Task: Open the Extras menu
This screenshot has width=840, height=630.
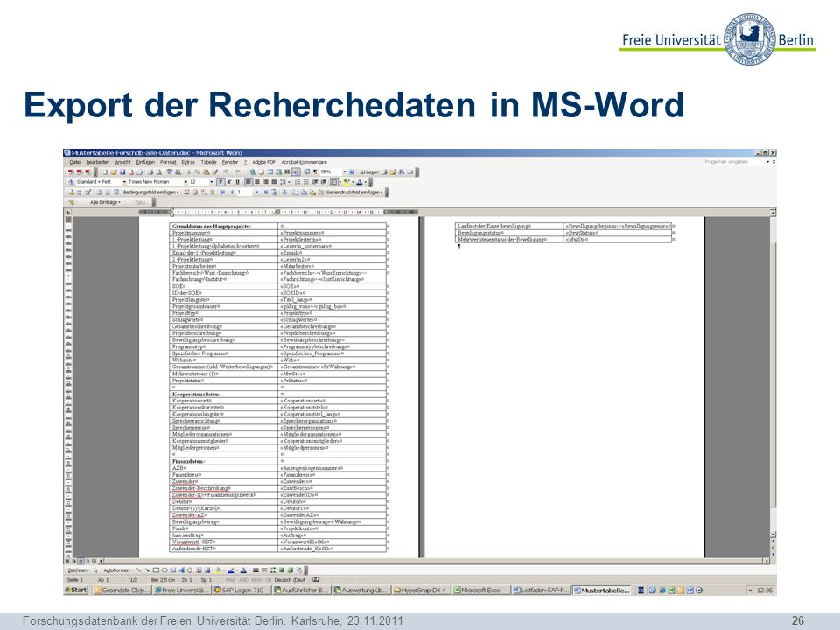Action: [188, 162]
